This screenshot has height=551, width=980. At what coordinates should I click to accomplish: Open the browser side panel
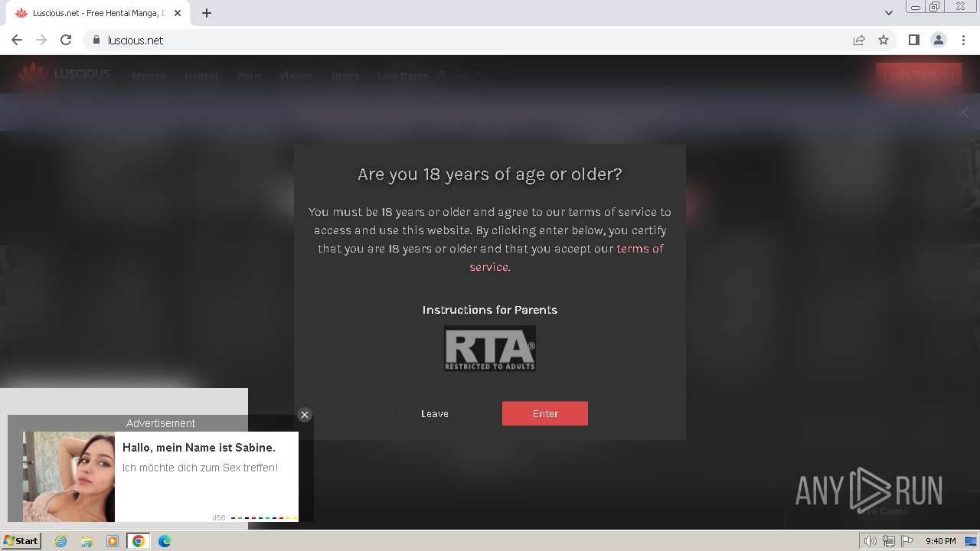913,40
